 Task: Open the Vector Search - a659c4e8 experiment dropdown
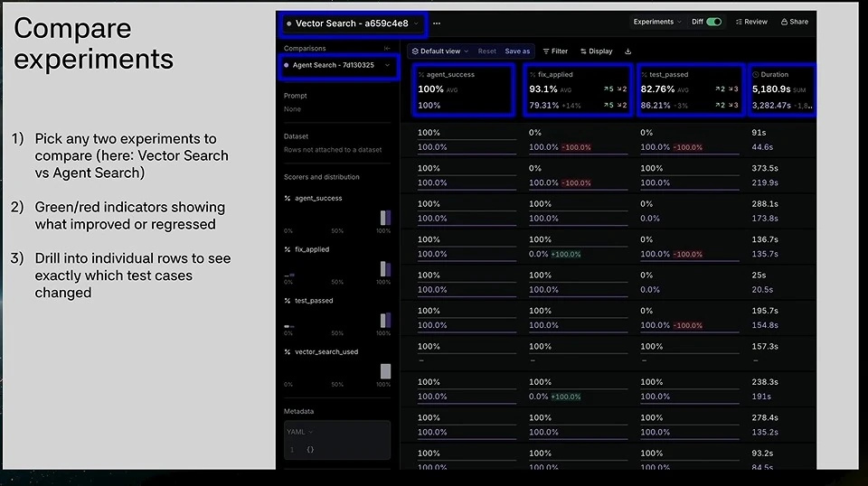[353, 23]
